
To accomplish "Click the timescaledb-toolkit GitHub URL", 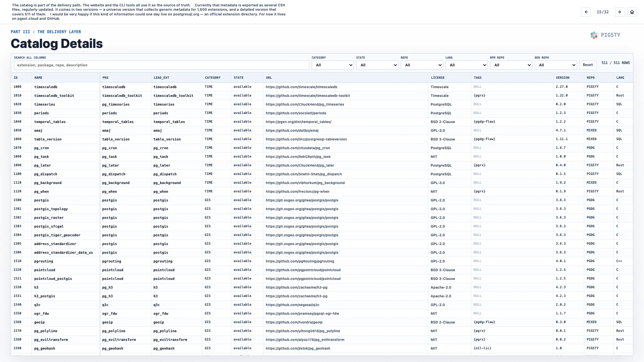I will (x=308, y=96).
